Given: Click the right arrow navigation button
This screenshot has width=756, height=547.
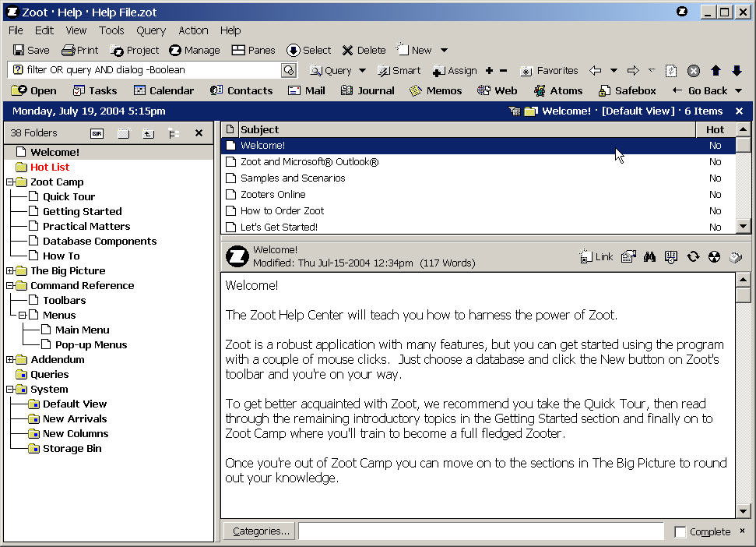Looking at the screenshot, I should 633,71.
